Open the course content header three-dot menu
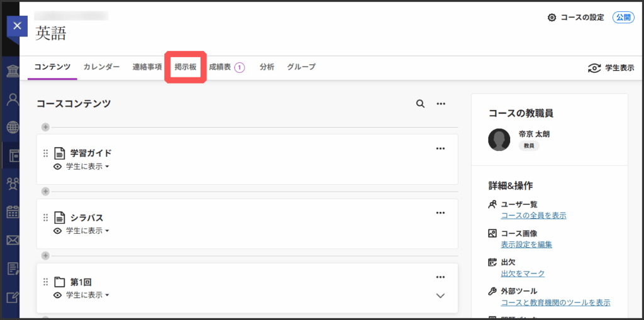 [441, 104]
